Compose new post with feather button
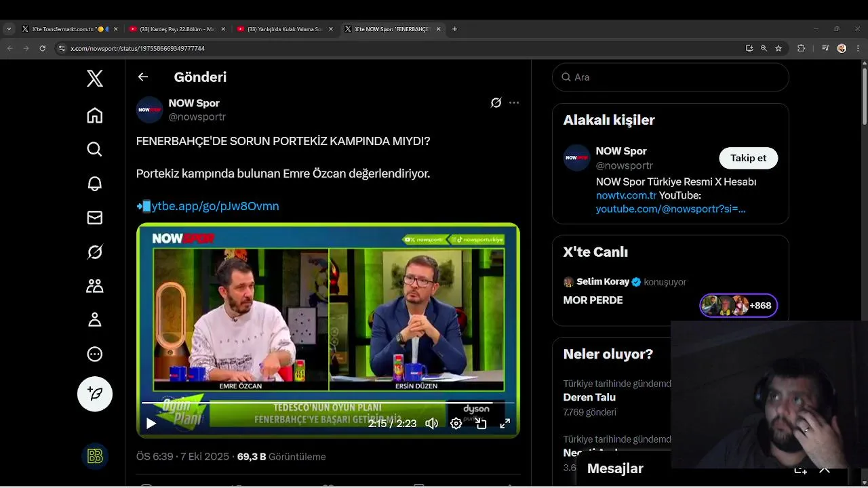This screenshot has height=488, width=868. pos(95,394)
